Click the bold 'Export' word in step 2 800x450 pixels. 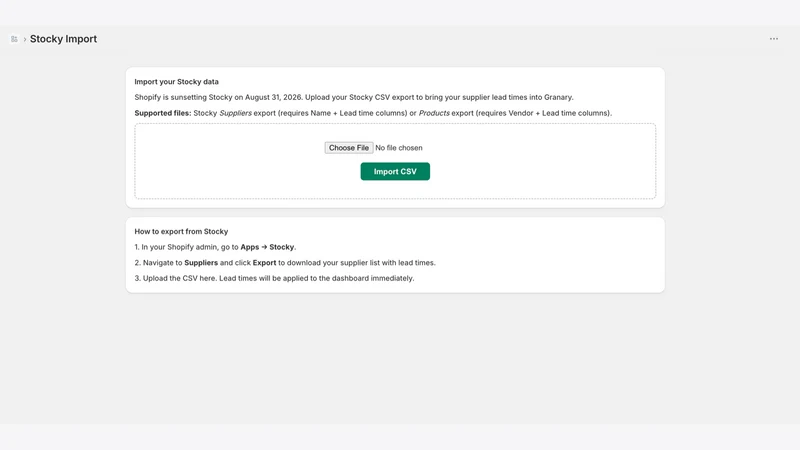[x=264, y=263]
